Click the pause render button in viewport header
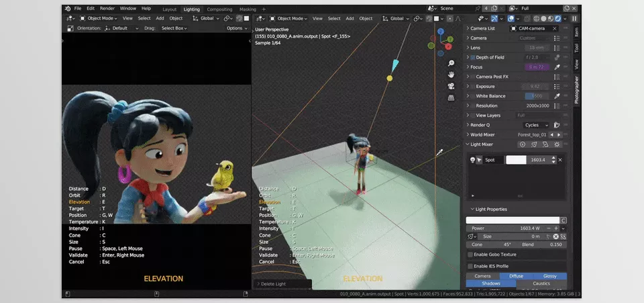Image resolution: width=644 pixels, height=303 pixels. tap(574, 19)
